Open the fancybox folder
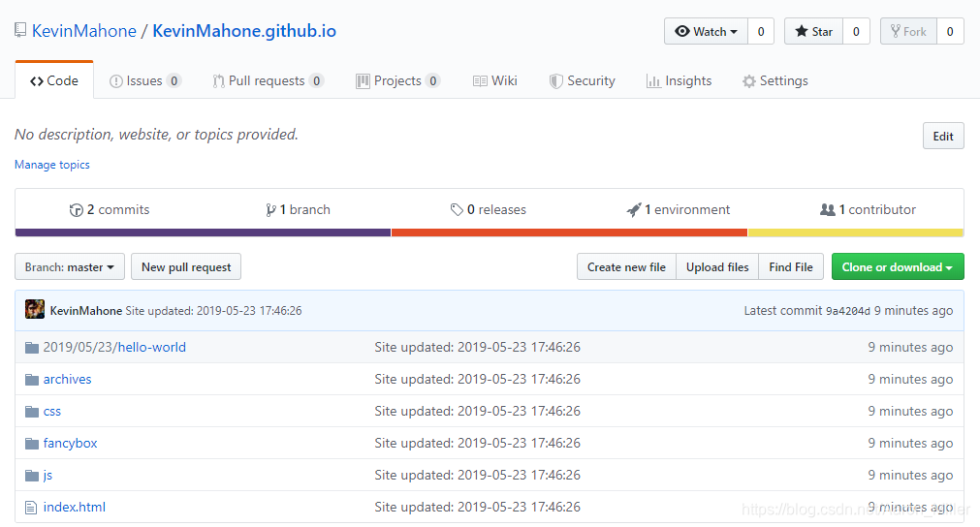980x527 pixels. (x=70, y=444)
